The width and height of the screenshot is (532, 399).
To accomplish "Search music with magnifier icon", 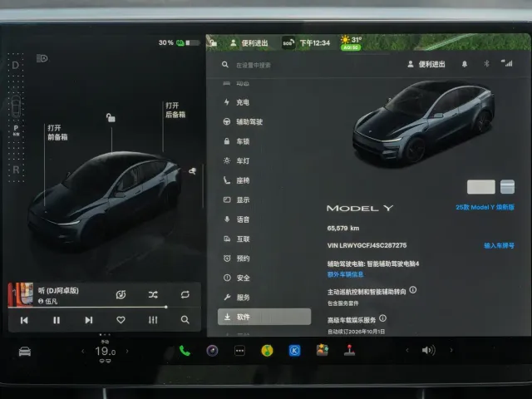I will click(185, 319).
